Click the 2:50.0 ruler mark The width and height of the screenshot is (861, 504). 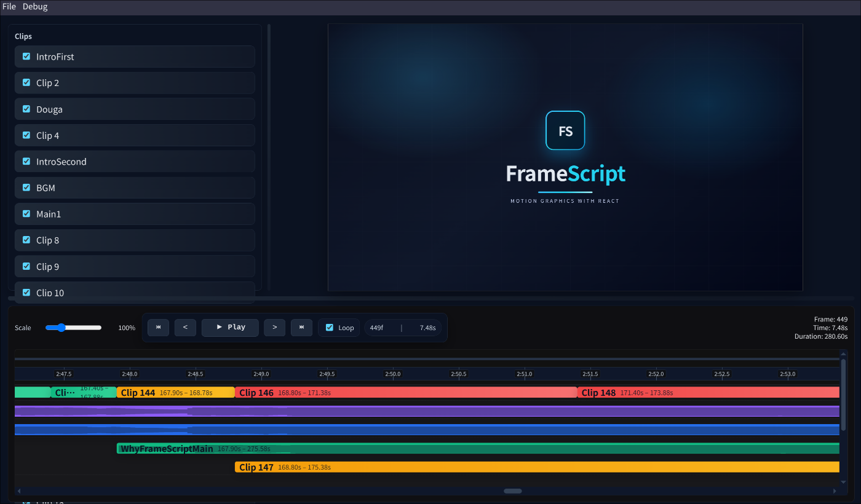click(x=393, y=374)
